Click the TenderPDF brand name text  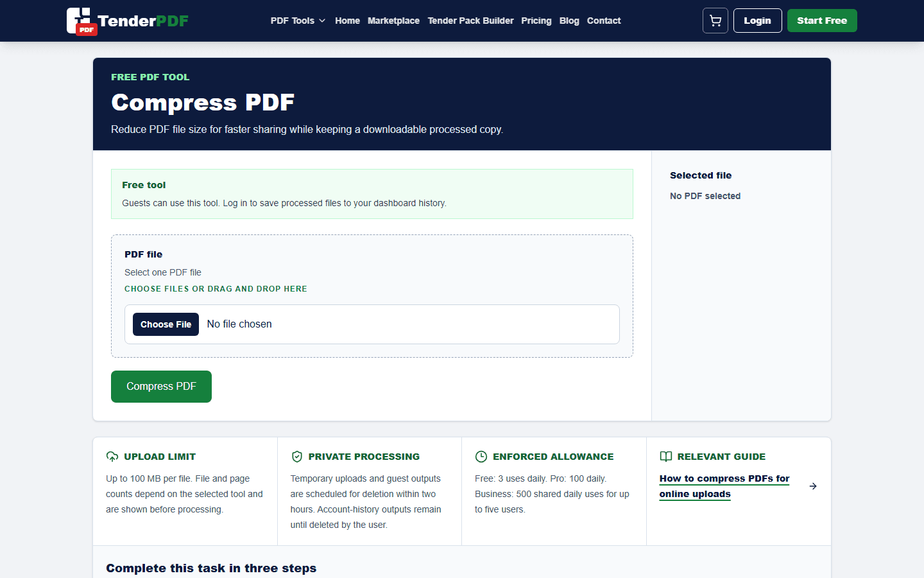[143, 21]
